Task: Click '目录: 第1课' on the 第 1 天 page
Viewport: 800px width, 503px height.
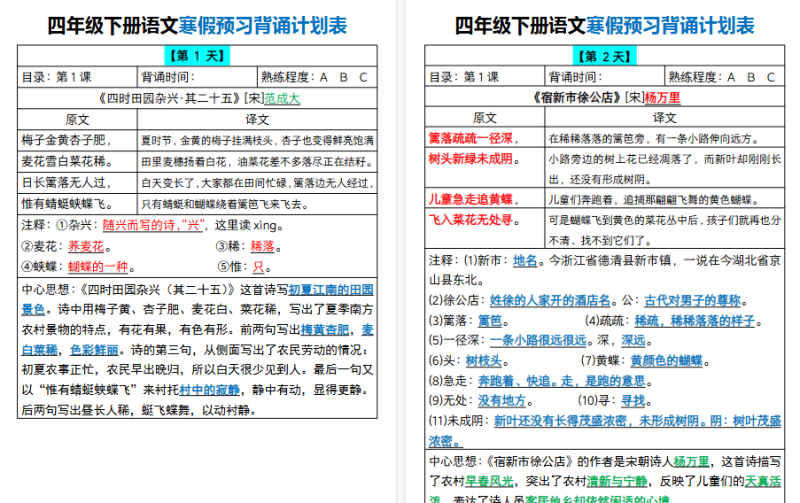Action: tap(56, 77)
